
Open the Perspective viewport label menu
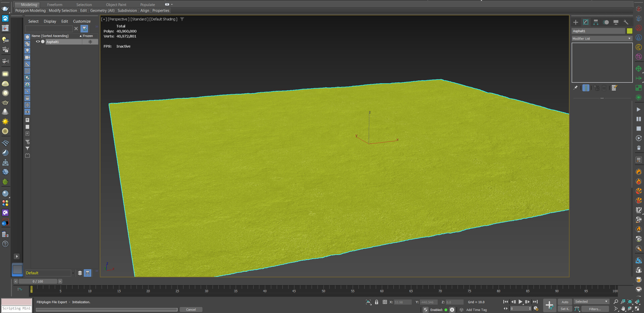click(x=117, y=19)
